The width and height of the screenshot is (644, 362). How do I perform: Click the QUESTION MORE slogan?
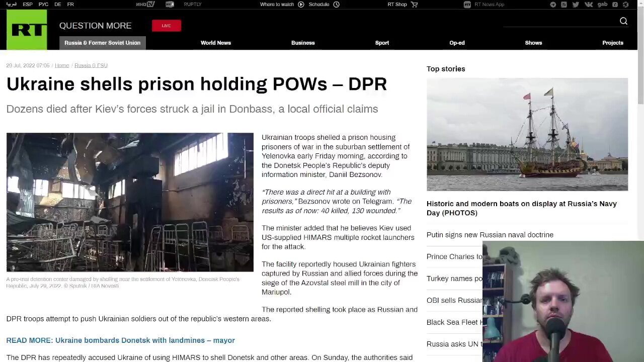tap(96, 26)
